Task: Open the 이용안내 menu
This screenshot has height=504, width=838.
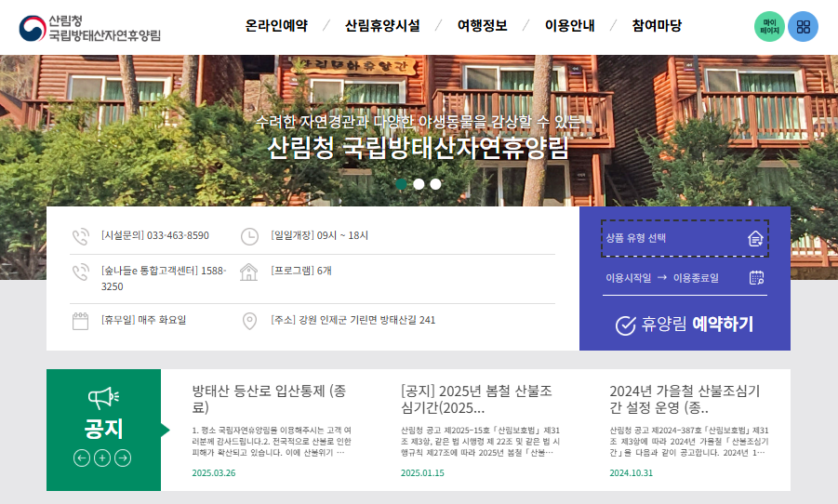Action: [570, 25]
